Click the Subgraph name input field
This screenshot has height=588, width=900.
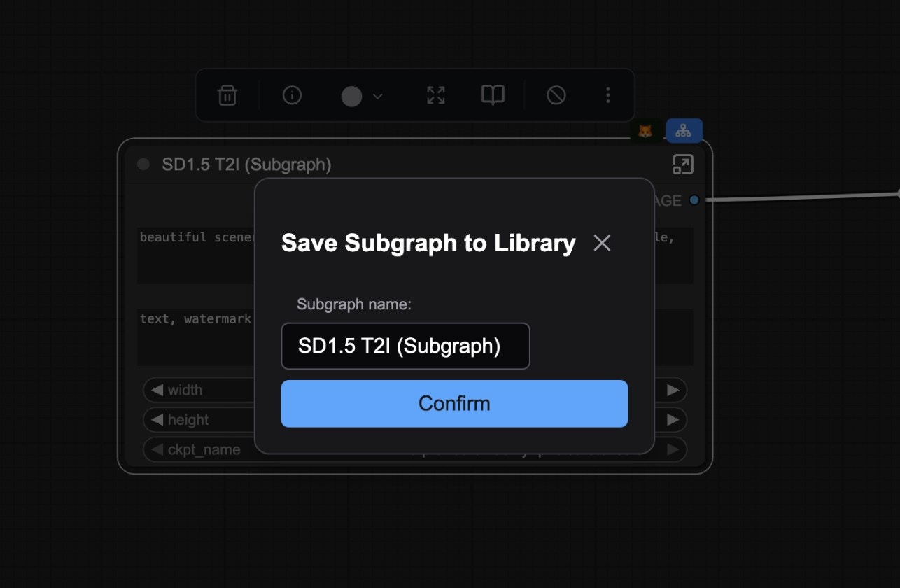point(405,346)
